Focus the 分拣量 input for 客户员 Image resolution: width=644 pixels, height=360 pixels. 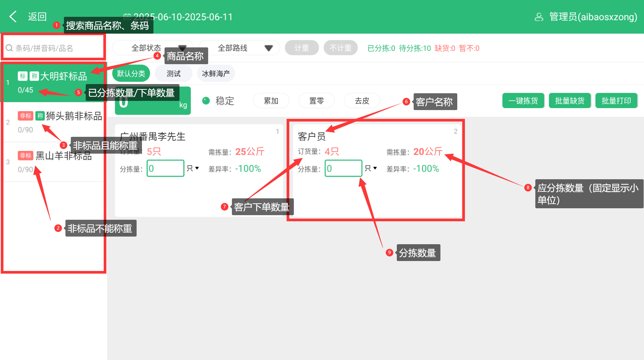coord(343,168)
